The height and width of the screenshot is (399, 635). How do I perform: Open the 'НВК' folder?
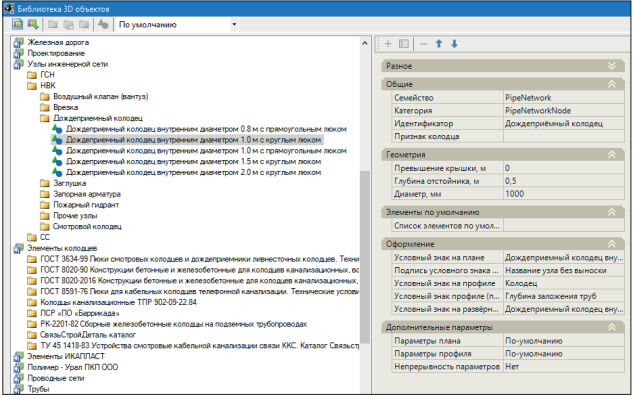pyautogui.click(x=48, y=86)
